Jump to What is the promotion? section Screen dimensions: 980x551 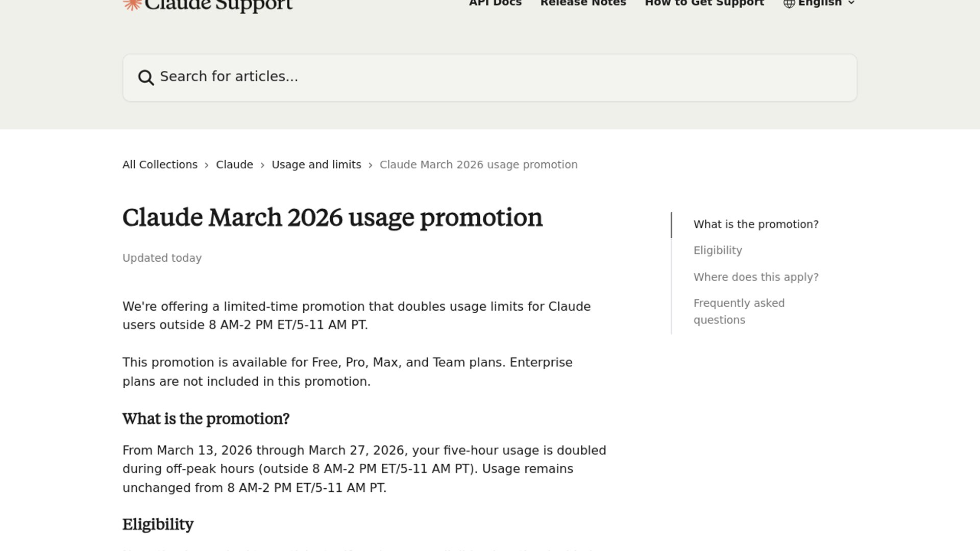point(755,224)
